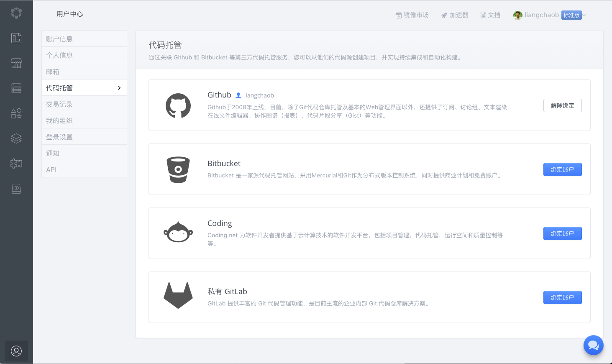
Task: Open 通知 in the side menu
Action: click(x=84, y=153)
